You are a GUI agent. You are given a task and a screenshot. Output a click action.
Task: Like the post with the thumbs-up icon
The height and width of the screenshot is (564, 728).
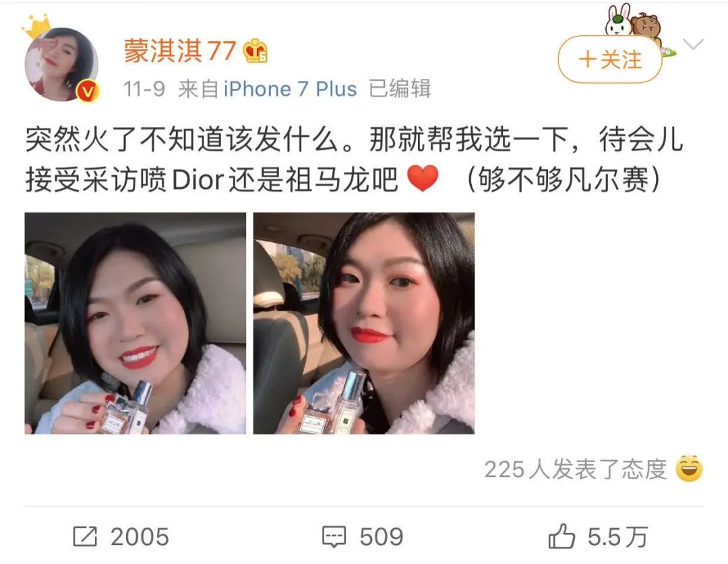pos(562,536)
